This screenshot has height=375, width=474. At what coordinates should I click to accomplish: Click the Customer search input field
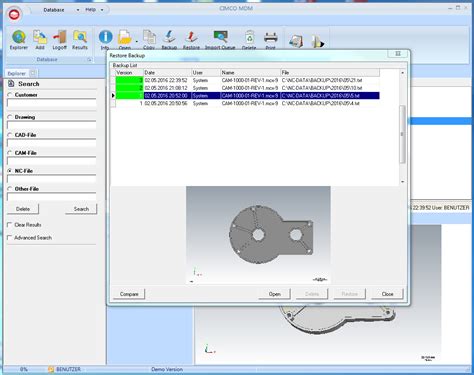[x=52, y=103]
